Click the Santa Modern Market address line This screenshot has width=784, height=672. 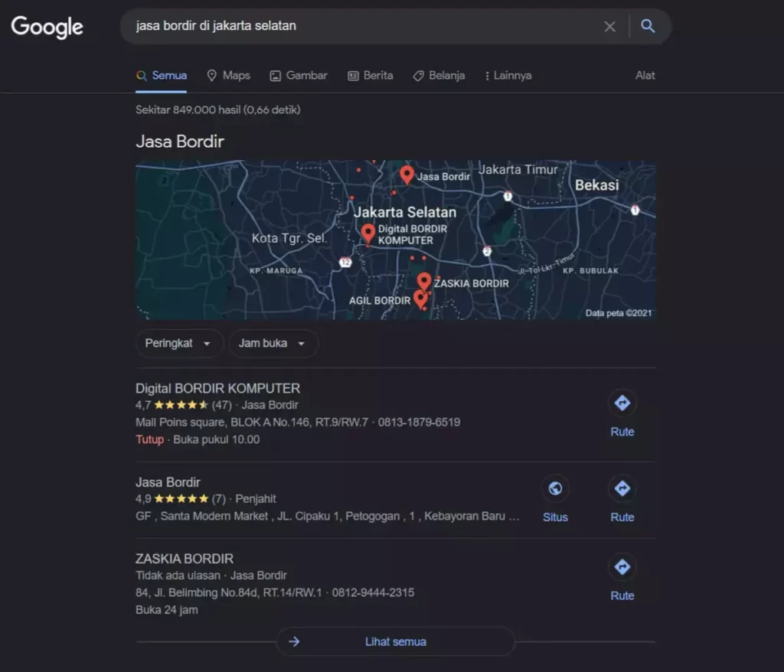328,517
